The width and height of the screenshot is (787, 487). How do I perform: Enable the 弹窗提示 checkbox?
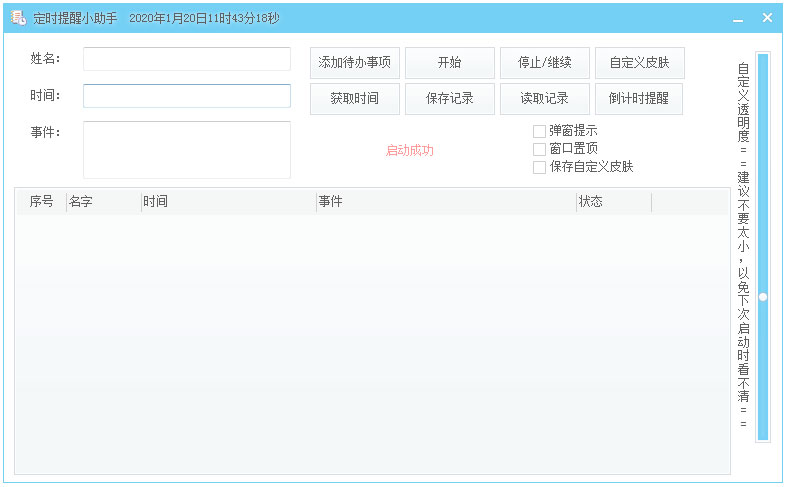coord(540,131)
